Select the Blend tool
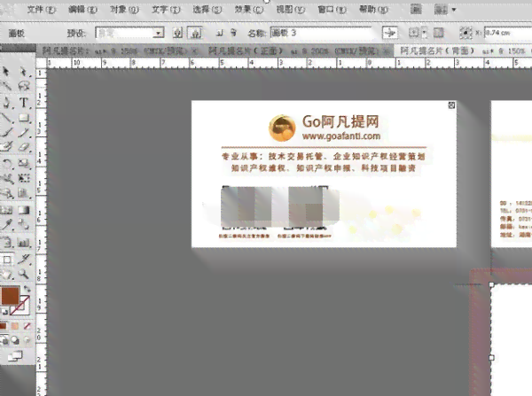 pyautogui.click(x=23, y=224)
